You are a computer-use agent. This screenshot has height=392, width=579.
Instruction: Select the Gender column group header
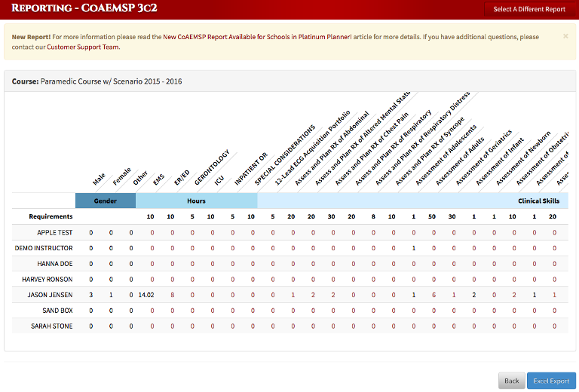(x=106, y=201)
